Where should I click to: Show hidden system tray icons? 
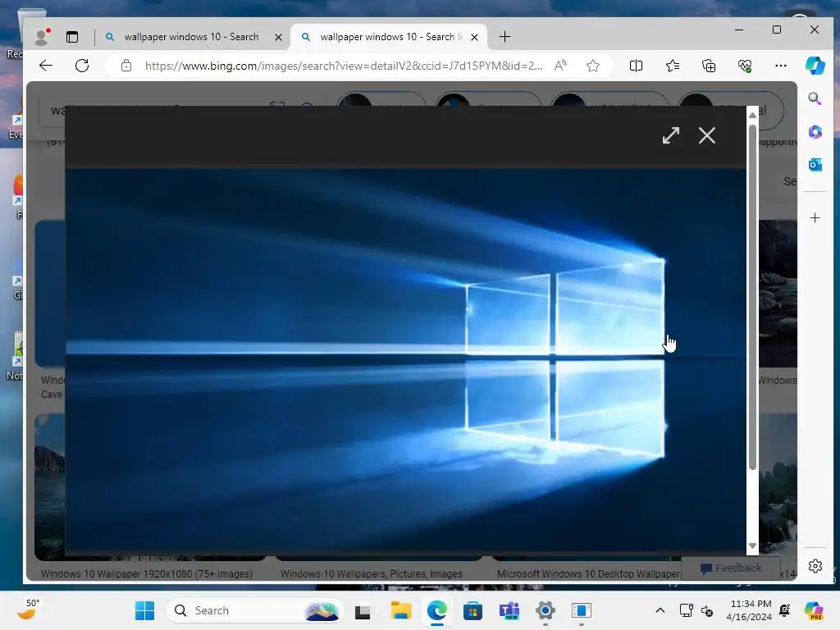point(660,610)
